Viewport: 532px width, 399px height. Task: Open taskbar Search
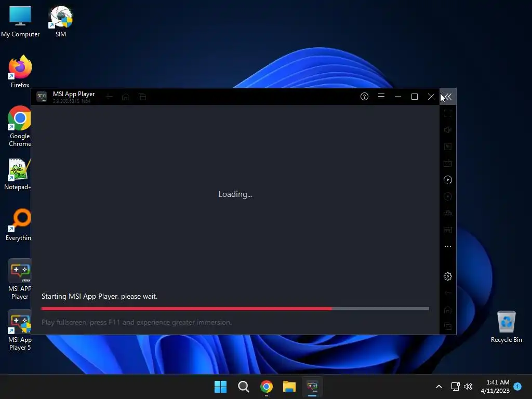point(244,387)
